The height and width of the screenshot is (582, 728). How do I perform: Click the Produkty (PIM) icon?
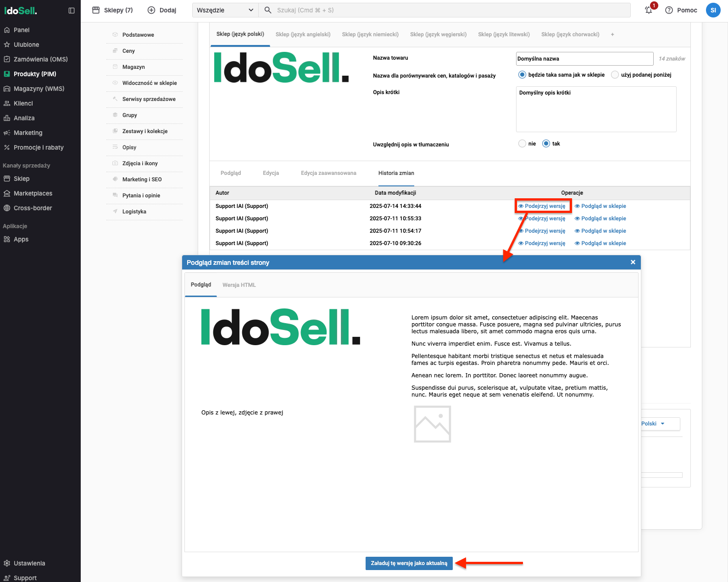[x=7, y=74]
